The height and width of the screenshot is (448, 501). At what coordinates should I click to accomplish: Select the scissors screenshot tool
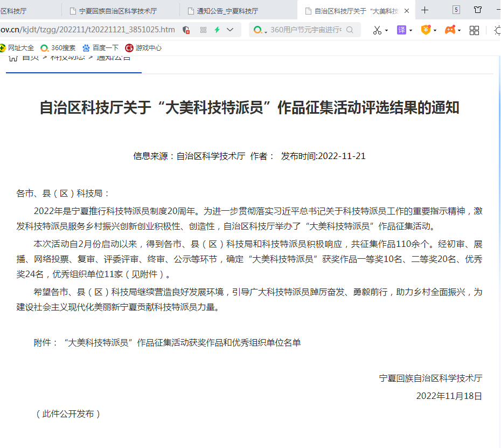(377, 30)
